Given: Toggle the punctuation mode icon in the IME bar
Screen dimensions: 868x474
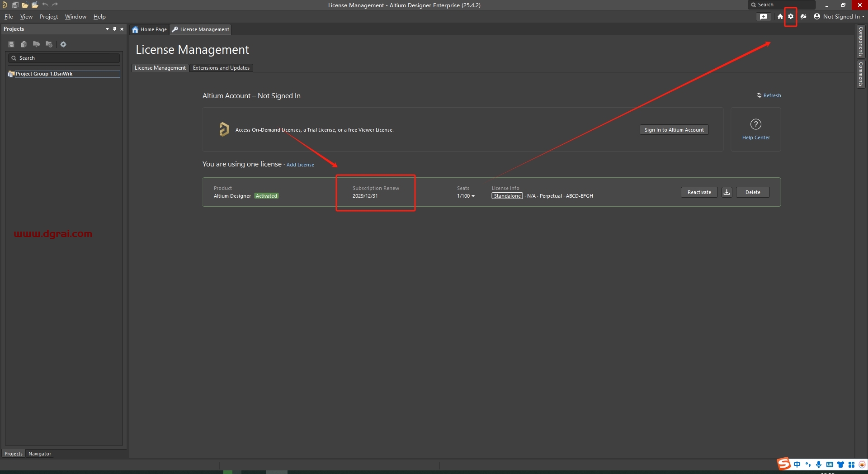Looking at the screenshot, I should coord(808,465).
